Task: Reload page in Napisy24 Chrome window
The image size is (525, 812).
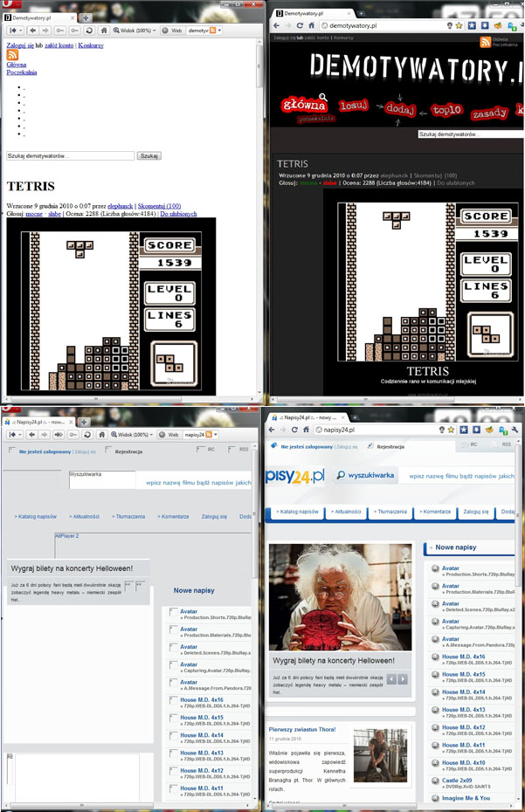Action: (x=295, y=430)
